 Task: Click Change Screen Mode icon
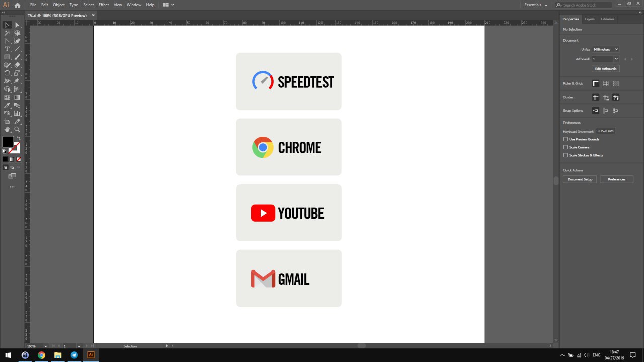(12, 176)
